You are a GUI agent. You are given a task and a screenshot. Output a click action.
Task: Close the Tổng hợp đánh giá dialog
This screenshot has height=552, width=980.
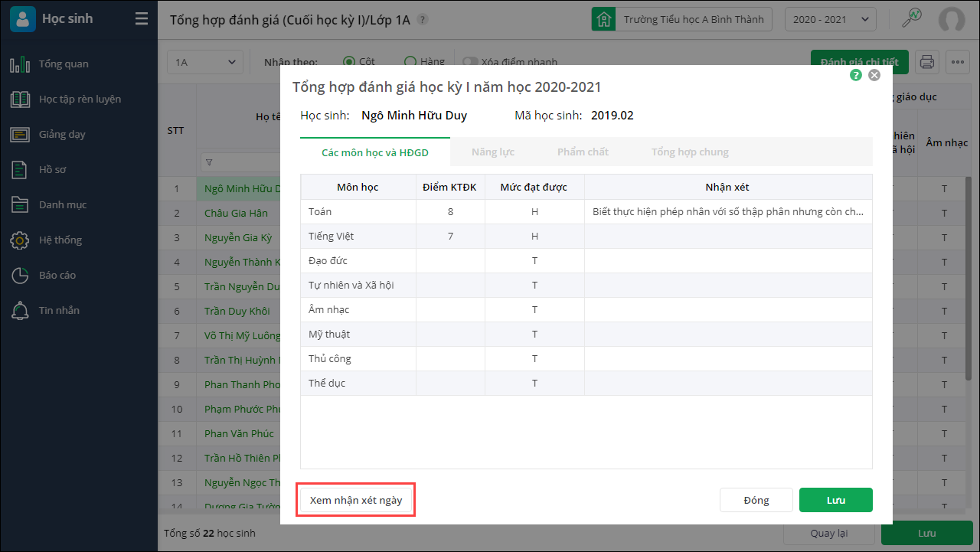click(874, 75)
